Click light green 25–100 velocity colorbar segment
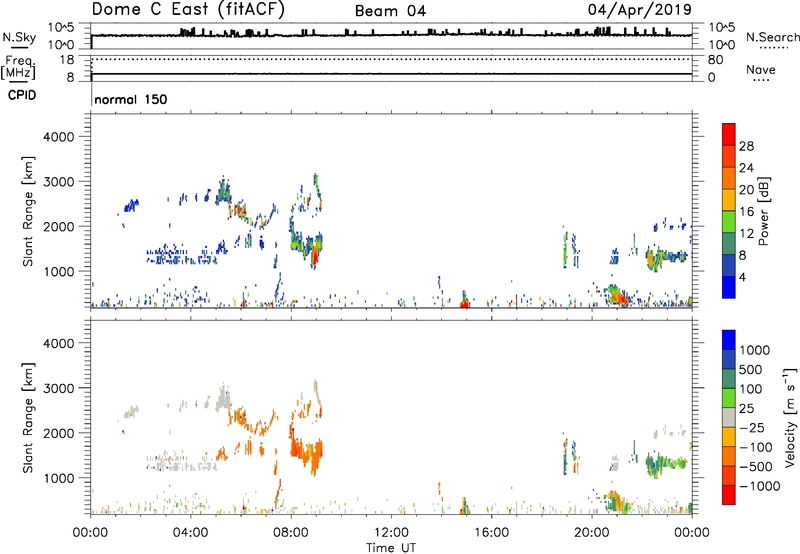 (729, 398)
